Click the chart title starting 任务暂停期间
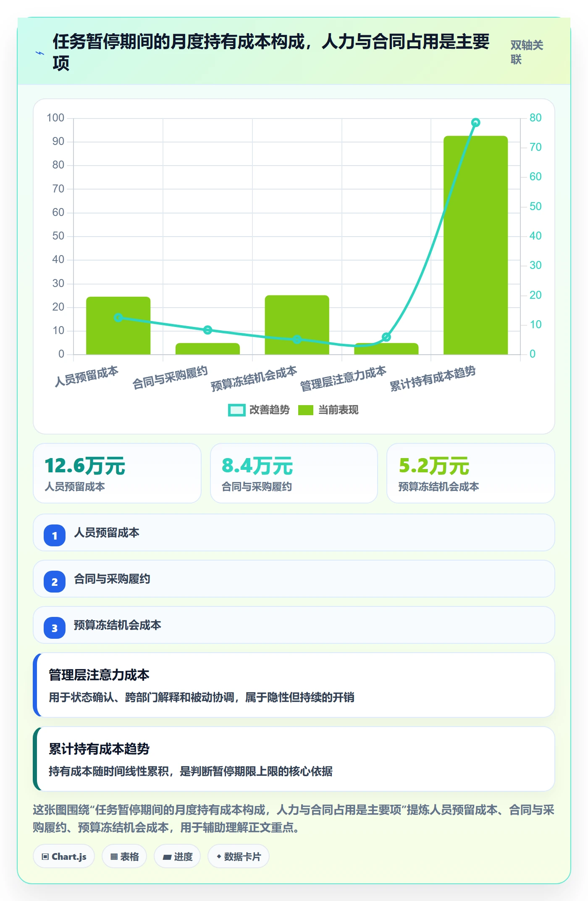This screenshot has height=901, width=588. [271, 52]
